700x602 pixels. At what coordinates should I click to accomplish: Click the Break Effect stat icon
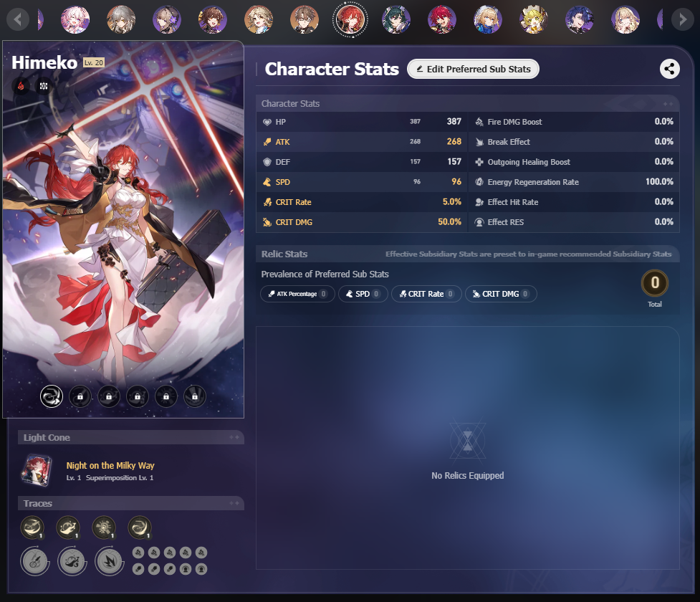(479, 142)
